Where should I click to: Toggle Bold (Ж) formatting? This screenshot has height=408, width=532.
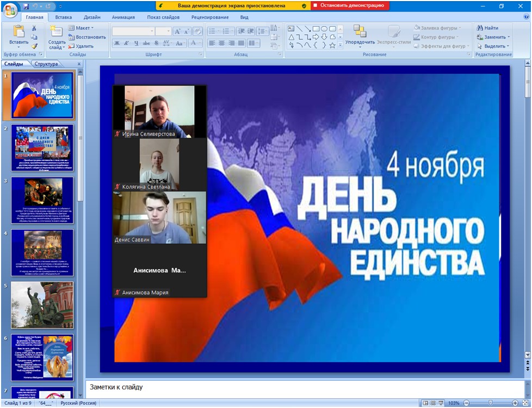click(x=117, y=43)
